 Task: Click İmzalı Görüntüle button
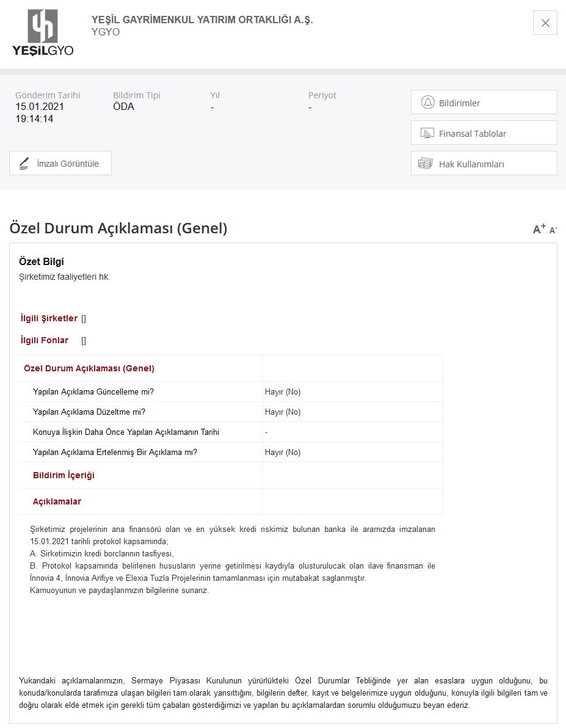(60, 164)
